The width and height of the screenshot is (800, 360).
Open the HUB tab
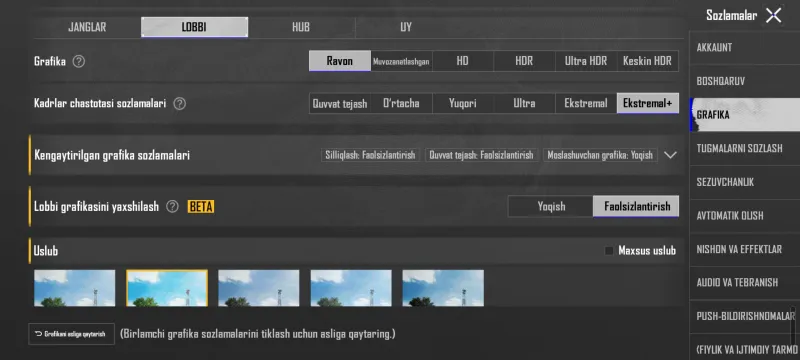tap(301, 27)
